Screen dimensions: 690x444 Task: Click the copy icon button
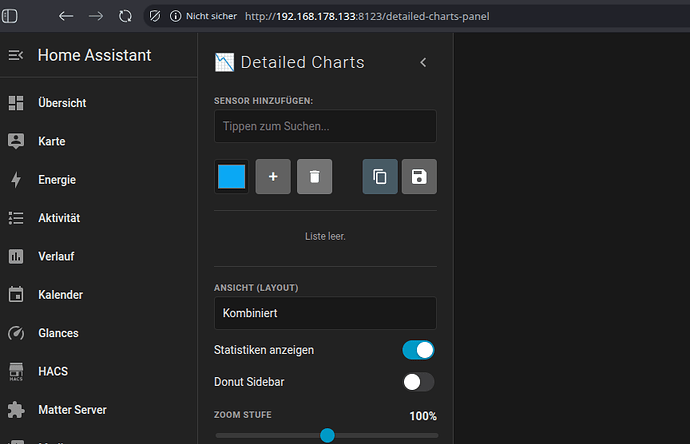click(379, 176)
